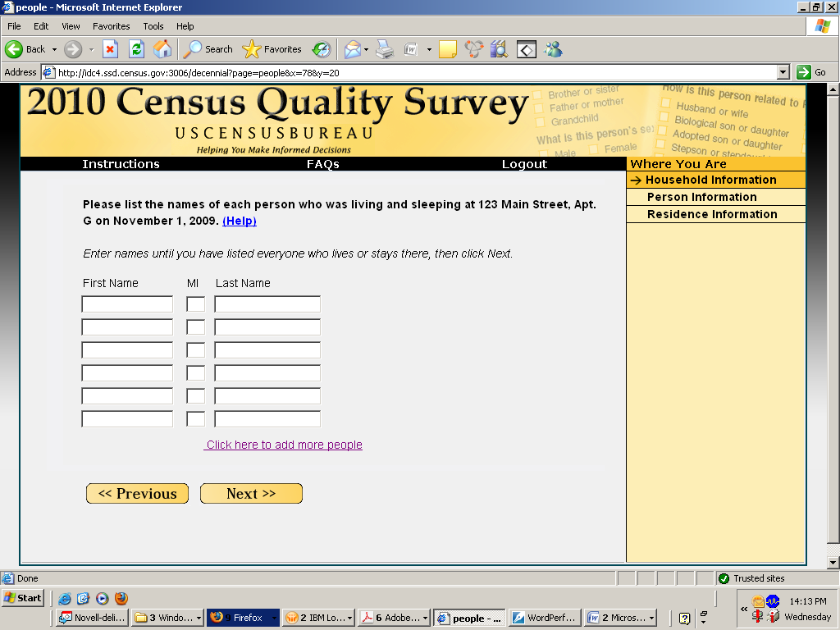
Task: Open the Edit menu
Action: click(41, 26)
